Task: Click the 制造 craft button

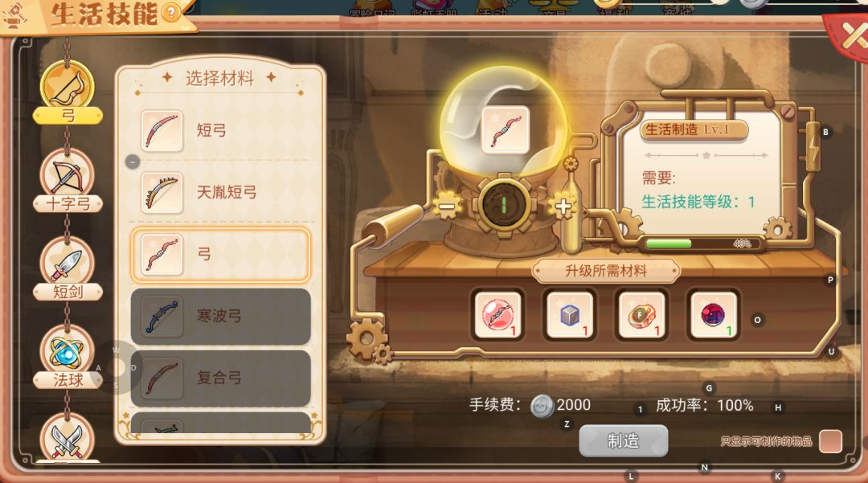Action: [624, 441]
